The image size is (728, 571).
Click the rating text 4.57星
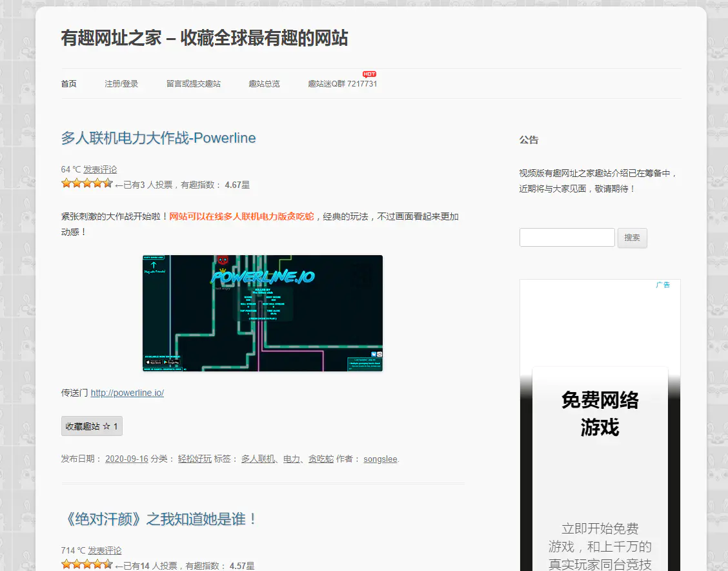[242, 566]
